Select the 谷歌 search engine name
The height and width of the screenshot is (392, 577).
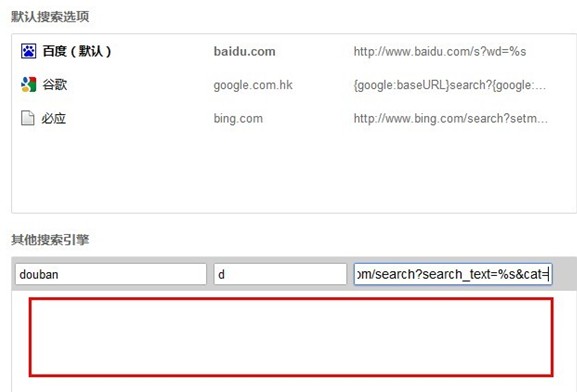click(54, 85)
